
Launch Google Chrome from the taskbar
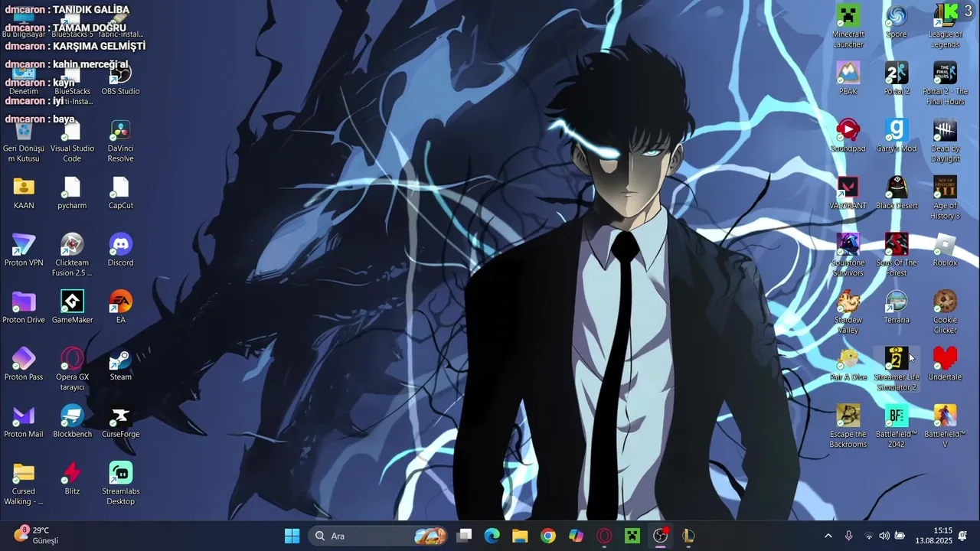(x=548, y=536)
